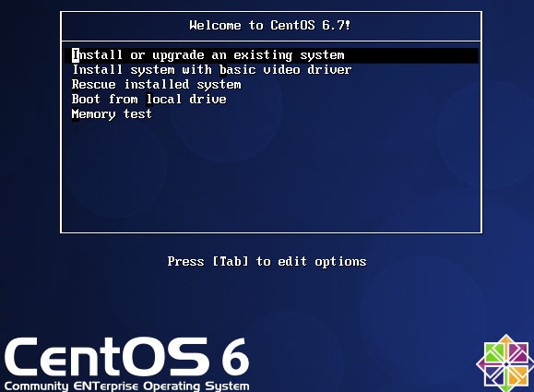Click "Community ENTerprise Operating System" tagline

tap(126, 386)
